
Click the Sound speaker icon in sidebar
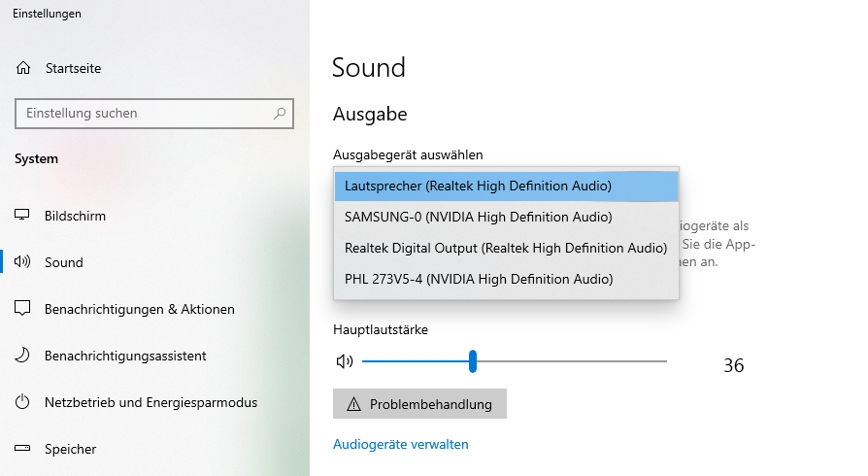[x=22, y=261]
